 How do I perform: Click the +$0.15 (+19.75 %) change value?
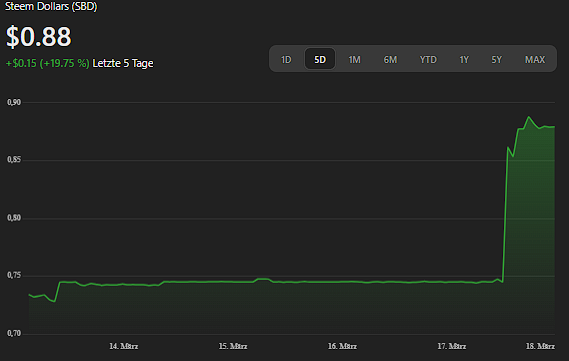(x=48, y=63)
